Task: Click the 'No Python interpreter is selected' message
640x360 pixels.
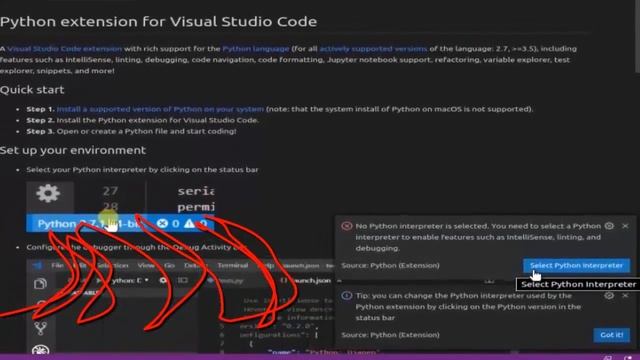Action: [478, 237]
